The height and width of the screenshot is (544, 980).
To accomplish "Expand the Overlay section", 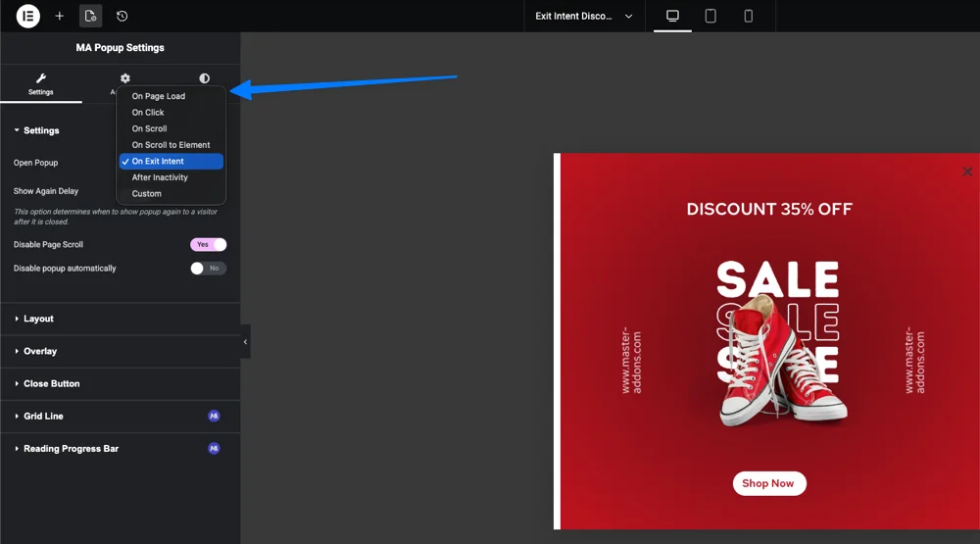I will (120, 352).
